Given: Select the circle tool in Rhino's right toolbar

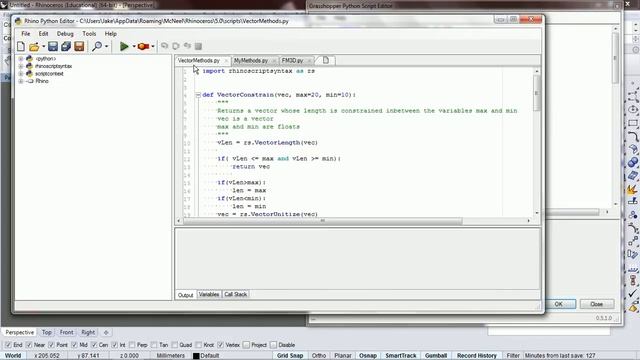Looking at the screenshot, I should tap(633, 109).
